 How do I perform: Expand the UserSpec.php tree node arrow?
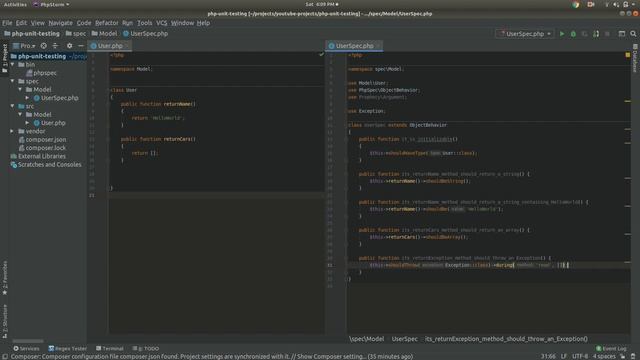click(27, 98)
